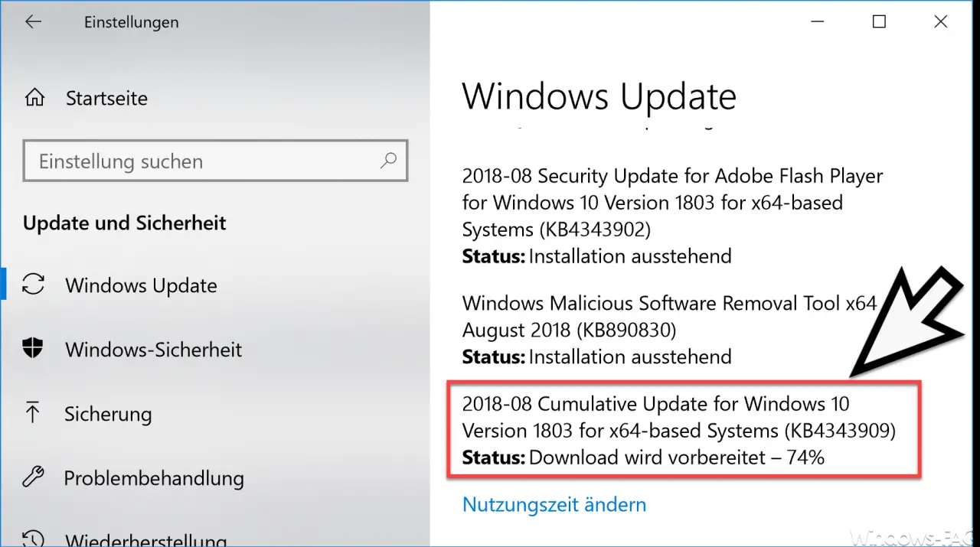
Task: Open the Nutzungszeit ändern link
Action: tap(554, 505)
